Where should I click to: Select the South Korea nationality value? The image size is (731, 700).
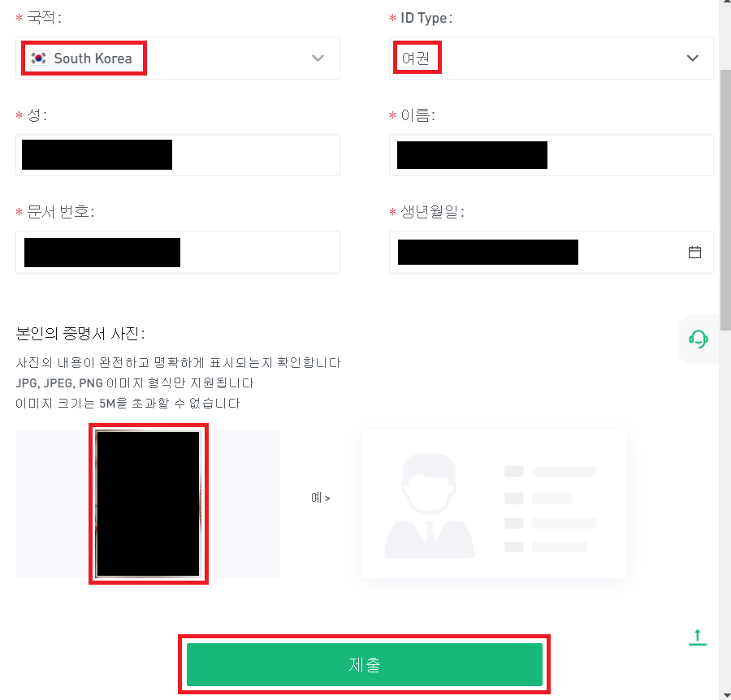93,58
